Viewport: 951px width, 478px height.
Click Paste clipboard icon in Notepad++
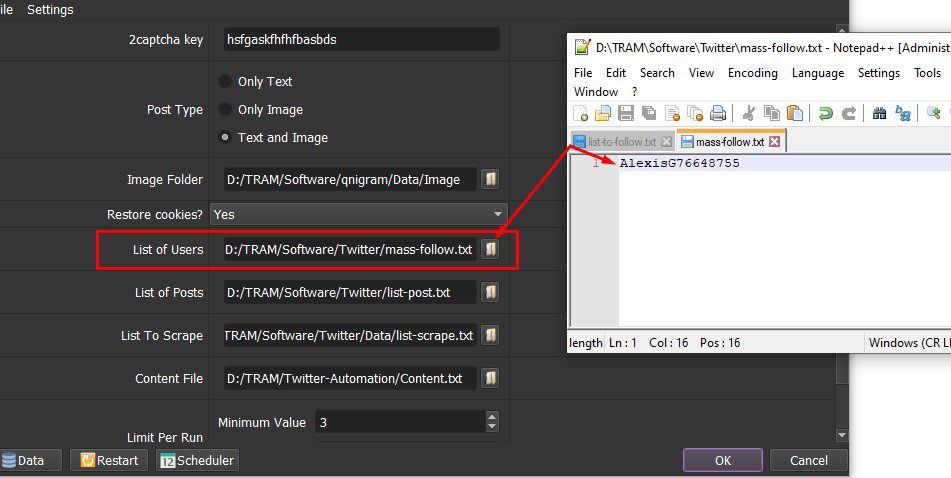(795, 113)
